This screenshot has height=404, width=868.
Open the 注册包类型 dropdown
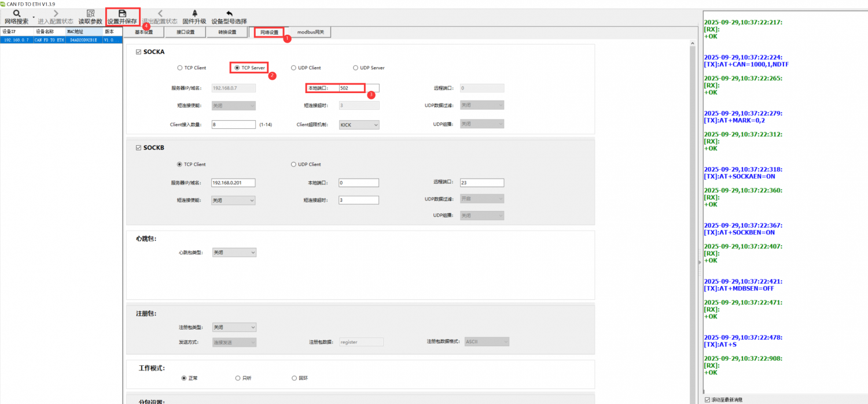coord(234,328)
